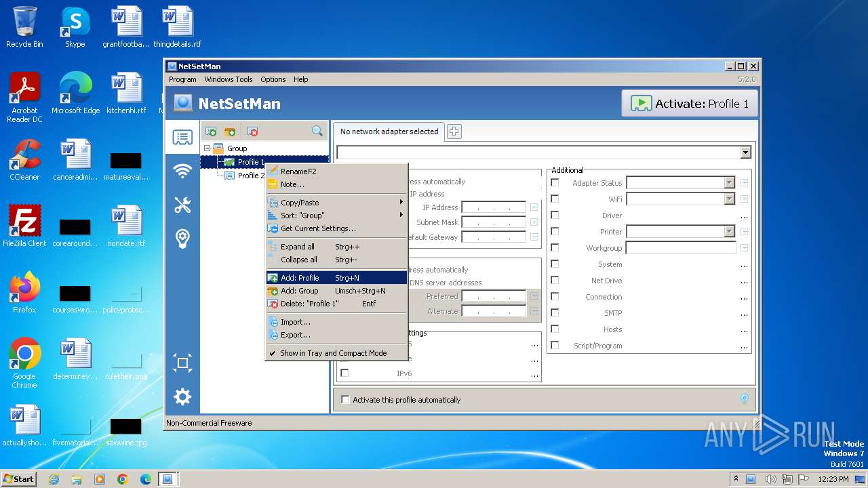Open the Net Drive ellipsis button
The image size is (868, 488).
coord(744,281)
